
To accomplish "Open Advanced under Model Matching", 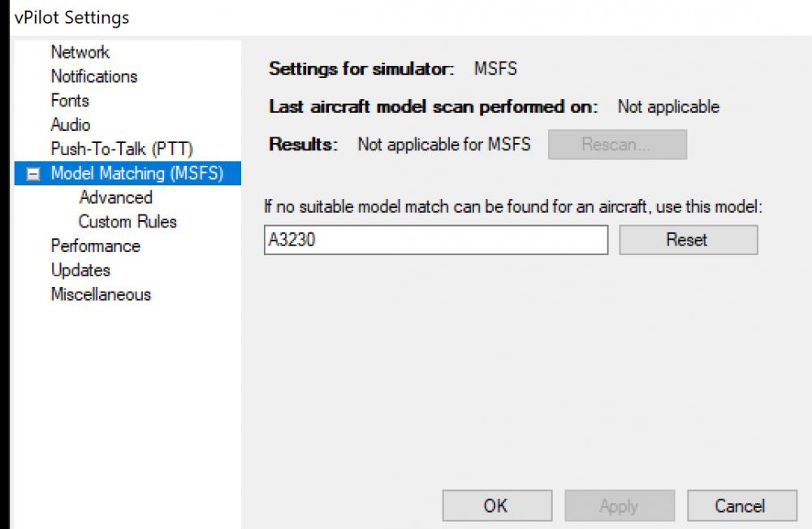I will pyautogui.click(x=116, y=197).
